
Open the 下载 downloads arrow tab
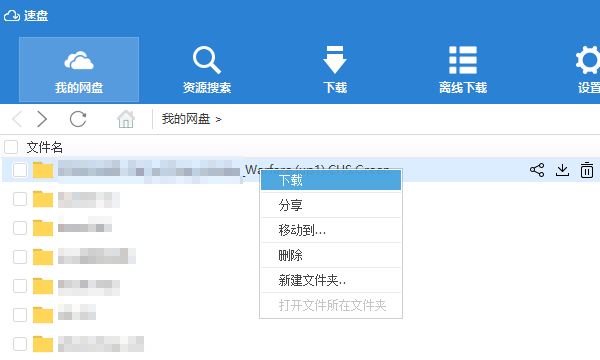(x=335, y=69)
